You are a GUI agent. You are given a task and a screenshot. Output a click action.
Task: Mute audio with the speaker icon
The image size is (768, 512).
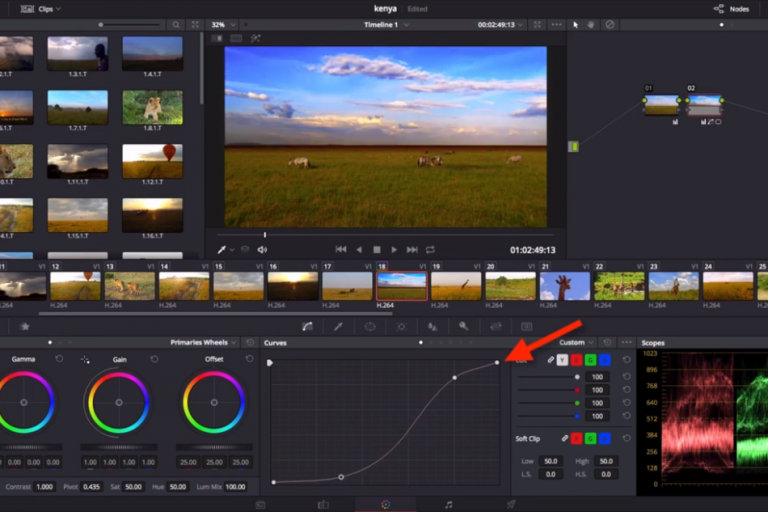coord(263,250)
